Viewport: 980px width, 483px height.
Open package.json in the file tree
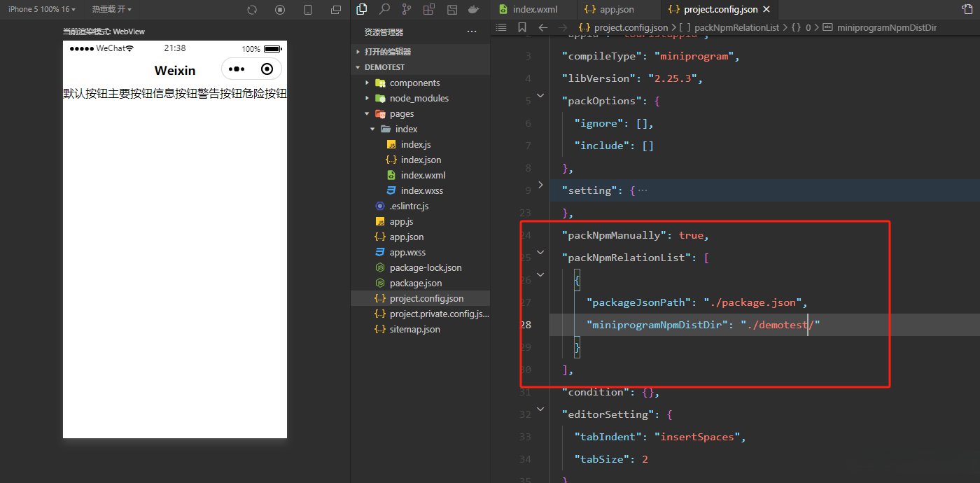point(415,283)
